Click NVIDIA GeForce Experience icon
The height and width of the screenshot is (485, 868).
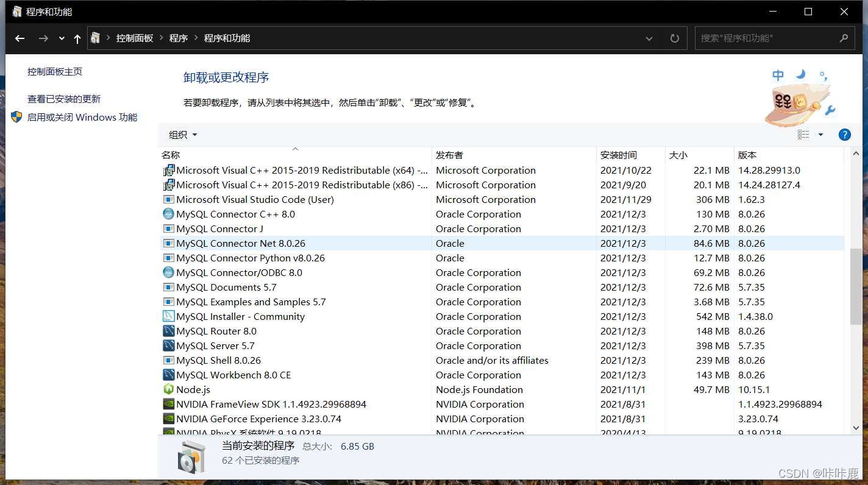click(x=169, y=419)
